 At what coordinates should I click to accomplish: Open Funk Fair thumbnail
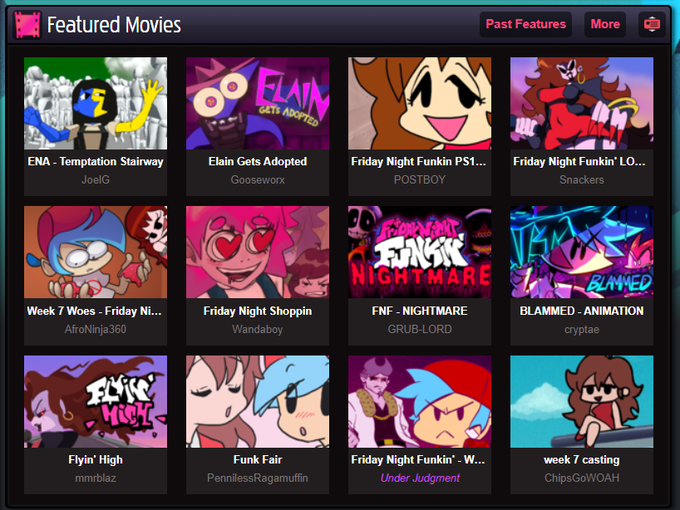click(x=258, y=402)
